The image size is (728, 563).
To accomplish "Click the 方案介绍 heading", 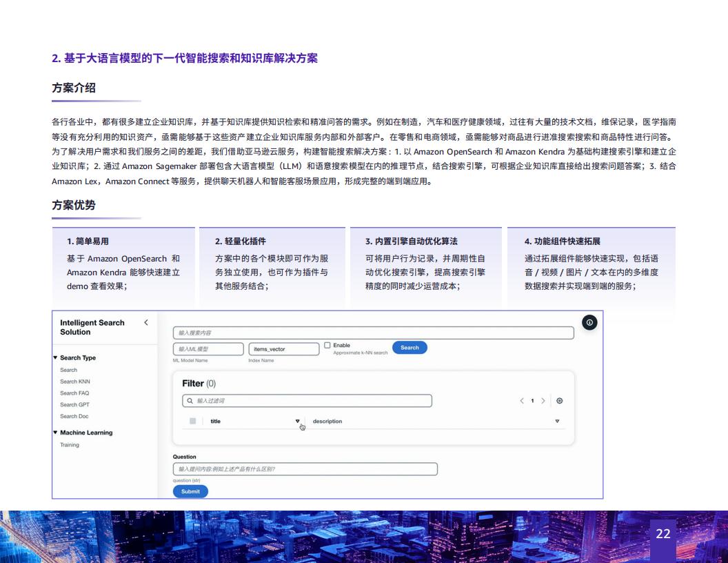I will 74,88.
